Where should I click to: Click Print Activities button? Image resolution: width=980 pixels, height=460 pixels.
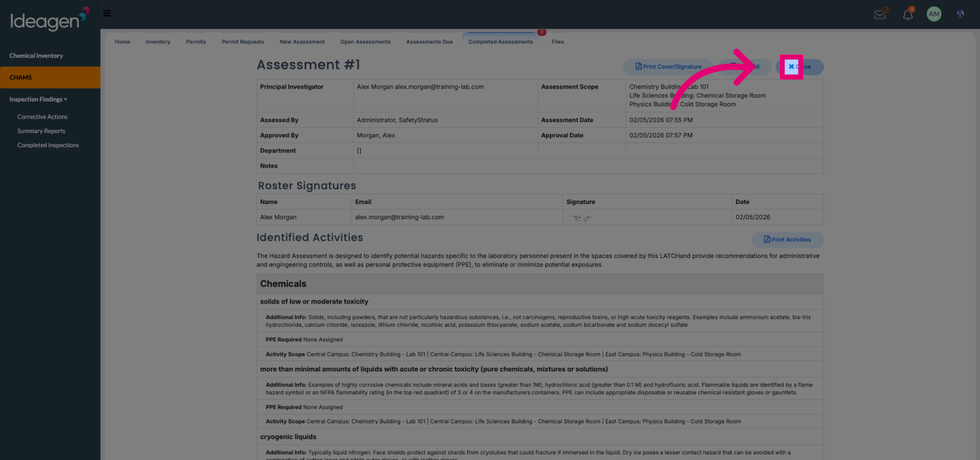[x=788, y=240]
